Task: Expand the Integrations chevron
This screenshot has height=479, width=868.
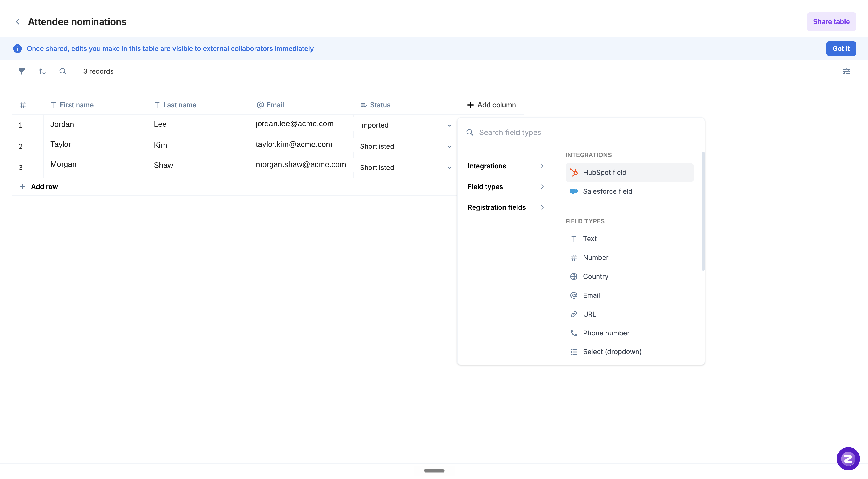Action: [x=542, y=166]
